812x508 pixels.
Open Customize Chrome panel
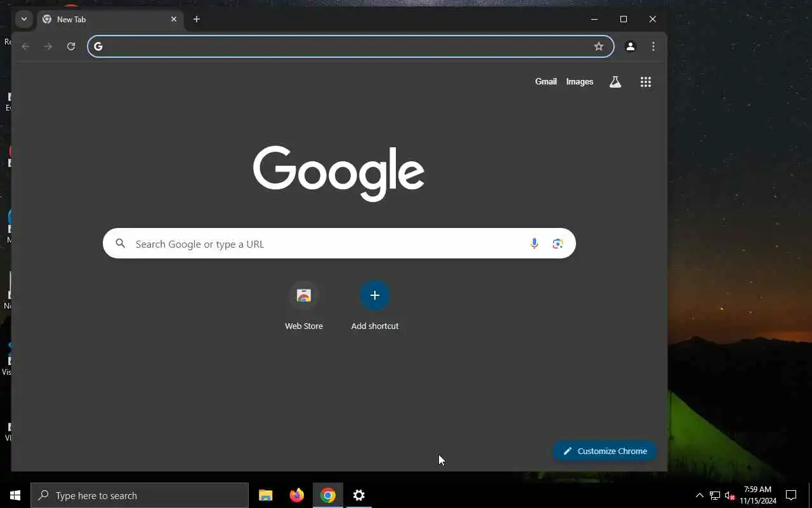pyautogui.click(x=605, y=451)
